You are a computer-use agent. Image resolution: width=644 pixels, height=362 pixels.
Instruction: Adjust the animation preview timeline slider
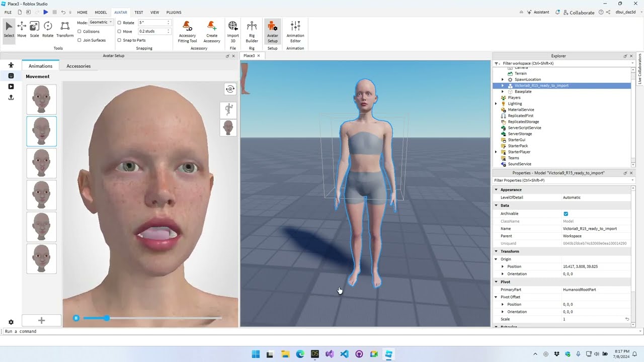click(x=152, y=318)
